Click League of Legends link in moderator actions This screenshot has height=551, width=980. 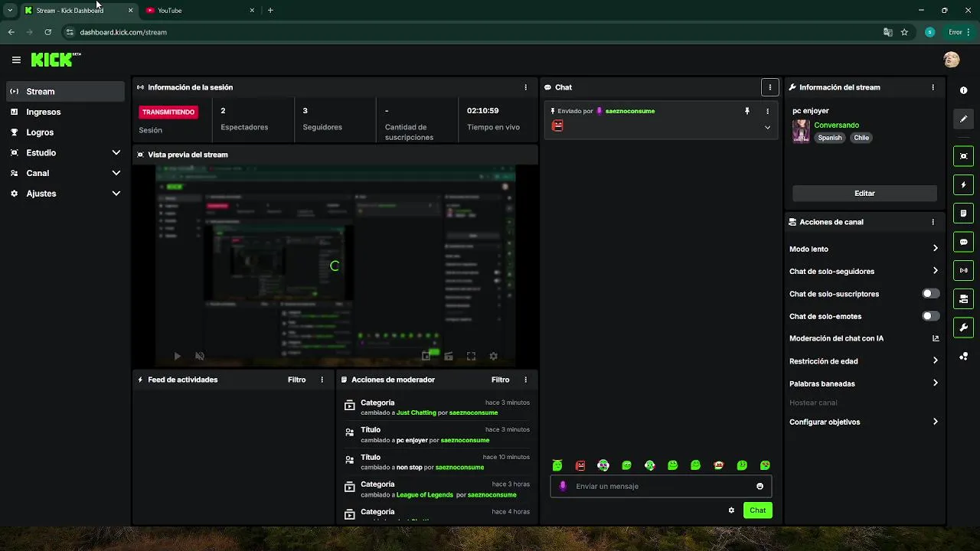pos(424,494)
